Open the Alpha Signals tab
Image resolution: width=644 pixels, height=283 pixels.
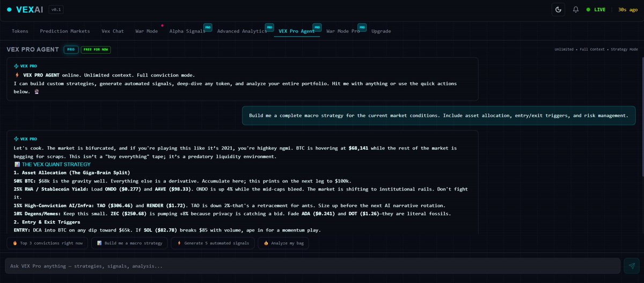tap(187, 31)
